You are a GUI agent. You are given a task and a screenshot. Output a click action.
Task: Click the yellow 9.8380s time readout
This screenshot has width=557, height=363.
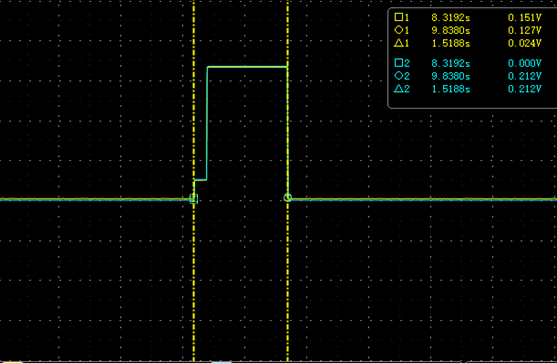coord(451,31)
